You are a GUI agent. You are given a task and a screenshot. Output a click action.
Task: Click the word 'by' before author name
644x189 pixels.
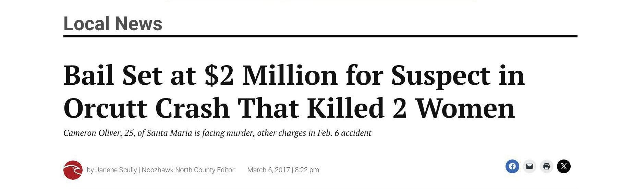[x=90, y=170]
